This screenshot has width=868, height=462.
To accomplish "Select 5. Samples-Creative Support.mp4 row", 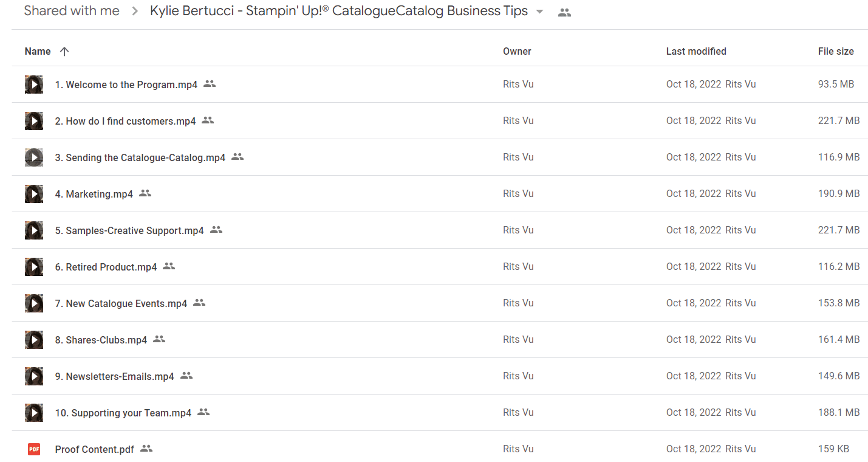I will click(440, 230).
